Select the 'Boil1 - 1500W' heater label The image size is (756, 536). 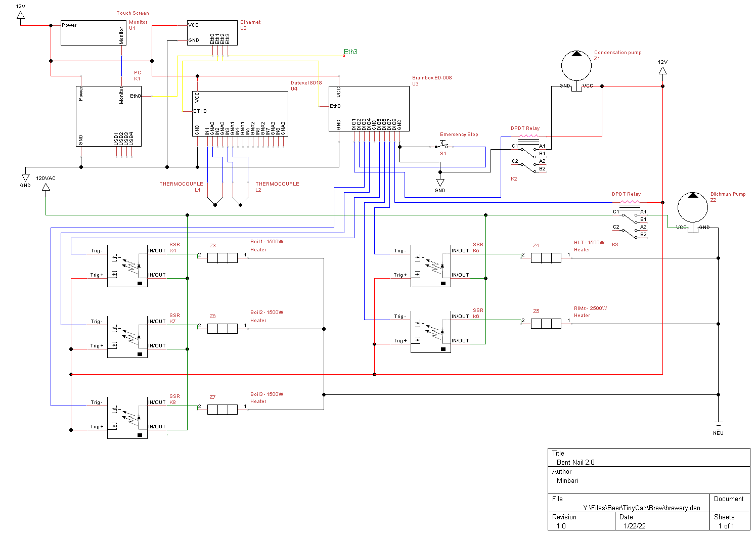pos(267,242)
